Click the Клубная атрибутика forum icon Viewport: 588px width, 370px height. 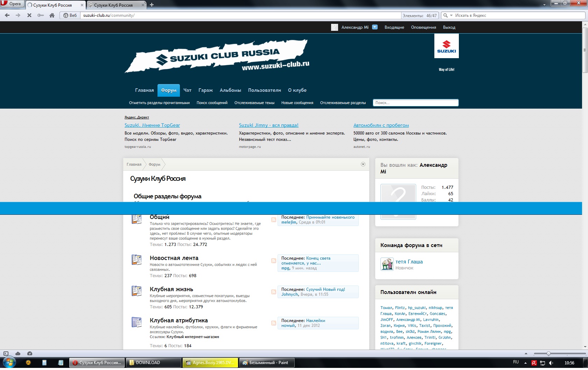click(x=136, y=322)
